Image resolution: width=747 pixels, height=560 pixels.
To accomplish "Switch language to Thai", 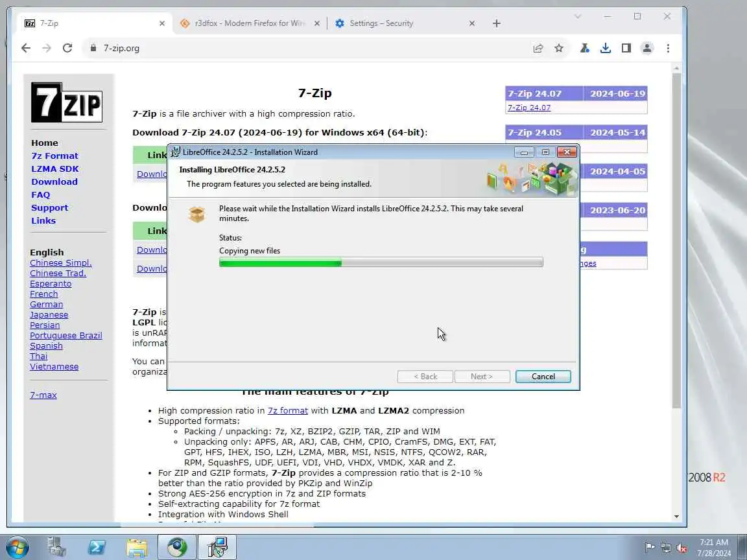I will click(x=39, y=356).
